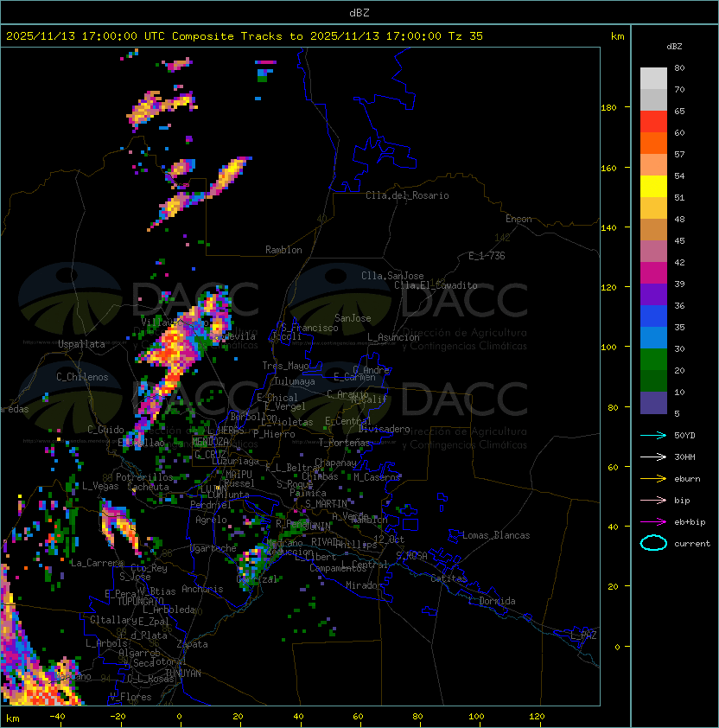Click the 'Clla.del_Rosario' map label
The image size is (719, 728).
pos(407,195)
